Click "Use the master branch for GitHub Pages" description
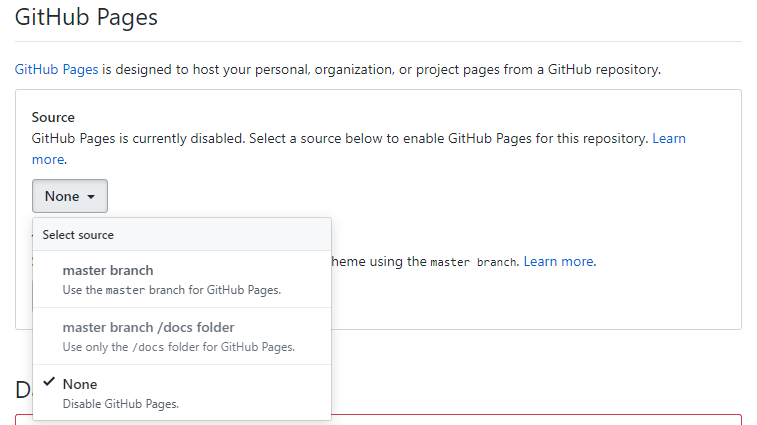The image size is (757, 425). pos(171,290)
